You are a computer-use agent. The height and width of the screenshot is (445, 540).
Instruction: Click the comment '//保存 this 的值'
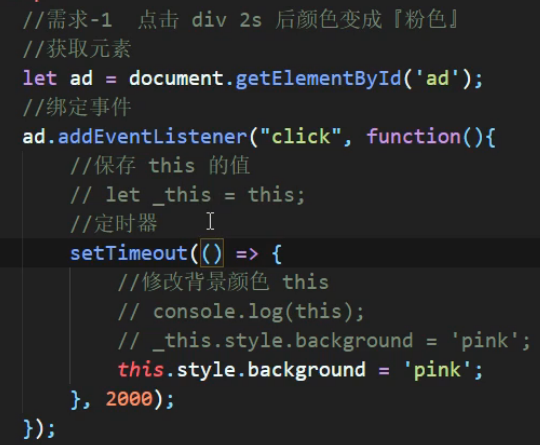(160, 166)
